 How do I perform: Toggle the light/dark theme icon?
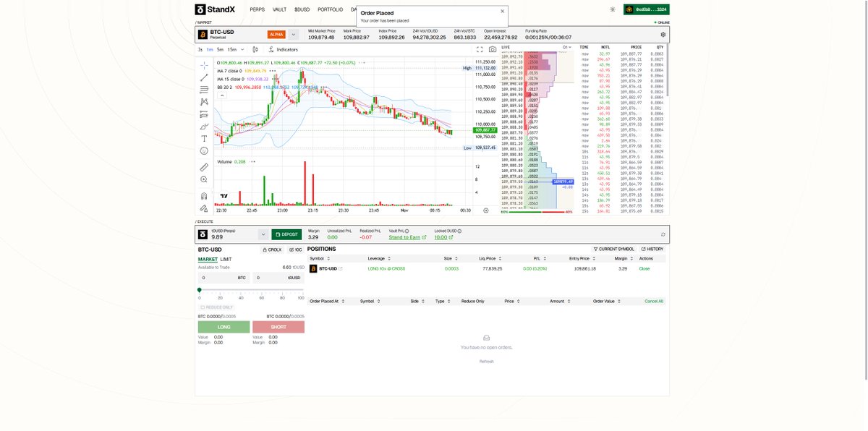(x=613, y=9)
